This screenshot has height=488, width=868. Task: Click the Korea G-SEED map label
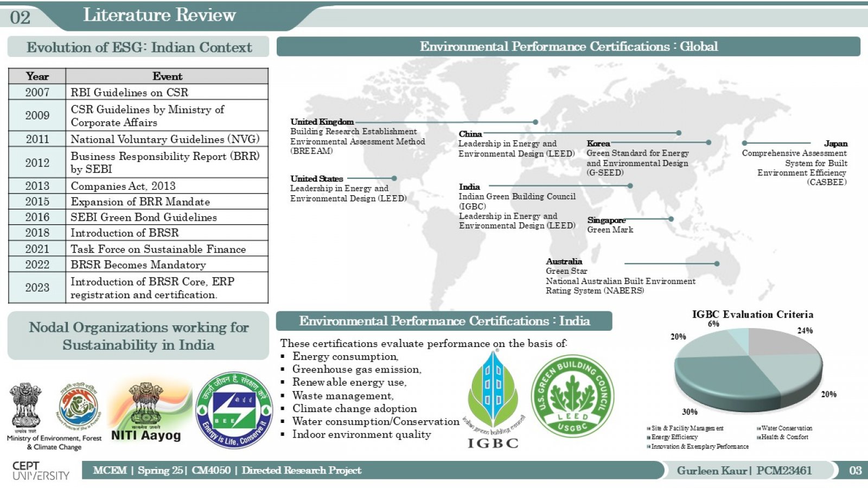(638, 158)
